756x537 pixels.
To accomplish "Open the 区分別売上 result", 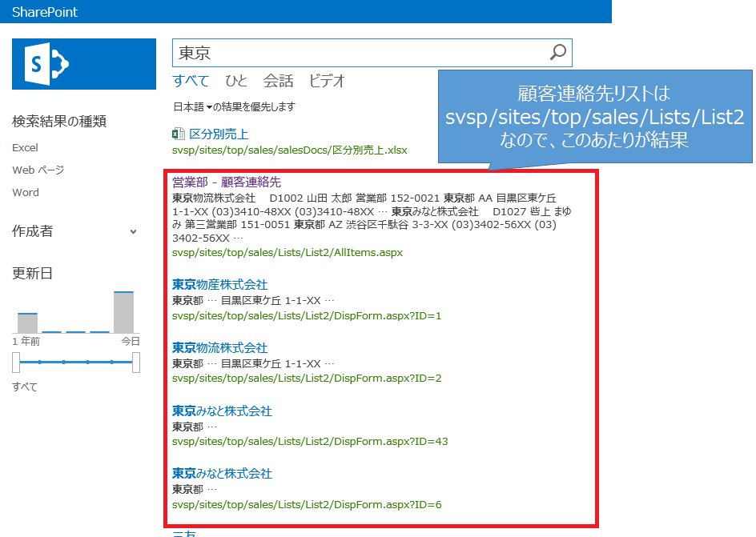I will (219, 134).
